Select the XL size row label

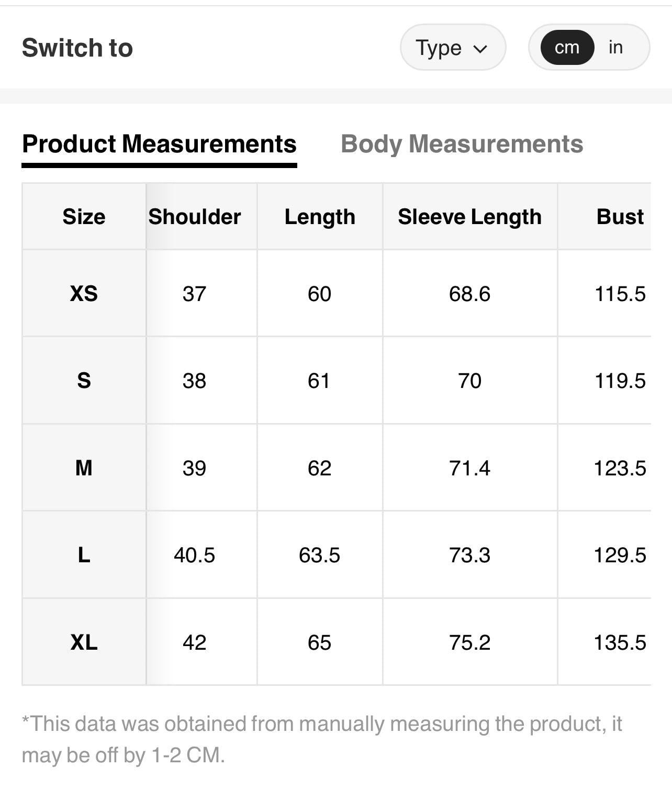84,642
